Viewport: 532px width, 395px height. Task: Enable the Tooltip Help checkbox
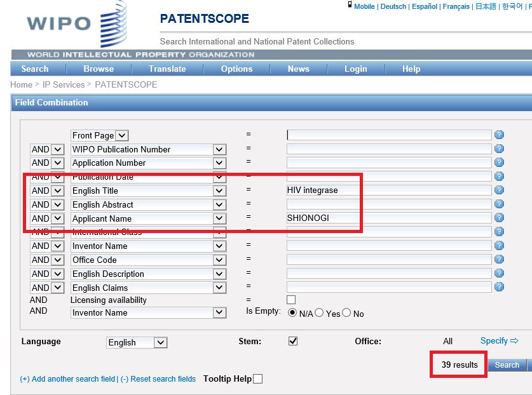258,378
